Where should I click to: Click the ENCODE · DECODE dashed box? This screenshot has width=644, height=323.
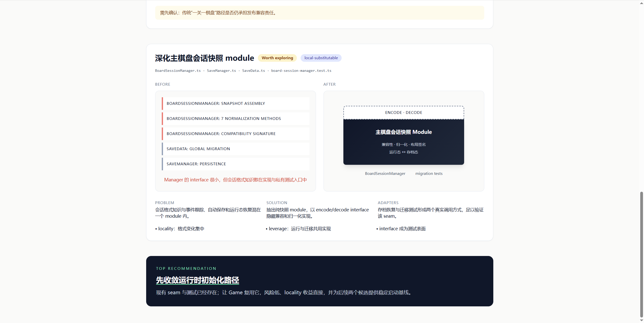tap(404, 113)
